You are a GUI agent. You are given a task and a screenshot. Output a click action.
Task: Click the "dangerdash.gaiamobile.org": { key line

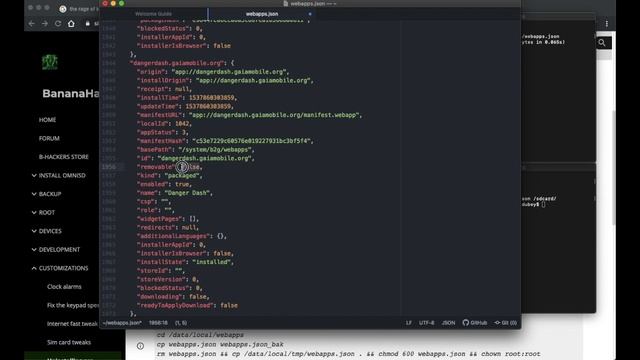pyautogui.click(x=182, y=63)
